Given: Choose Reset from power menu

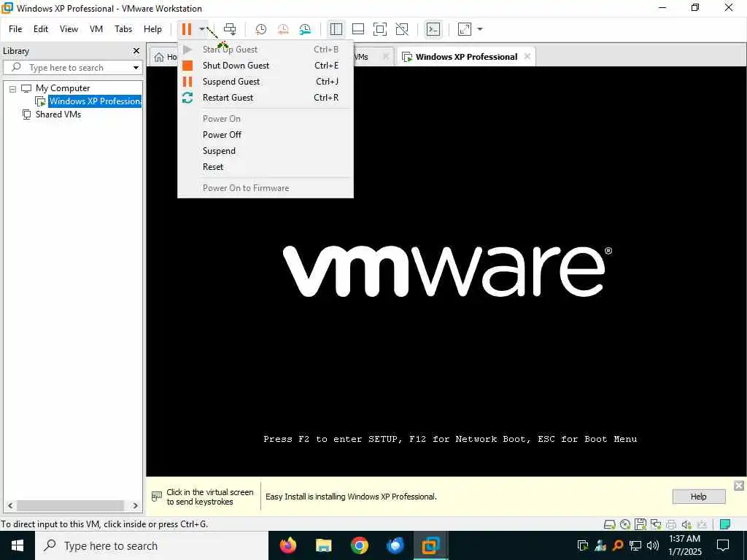Looking at the screenshot, I should 266,167.
